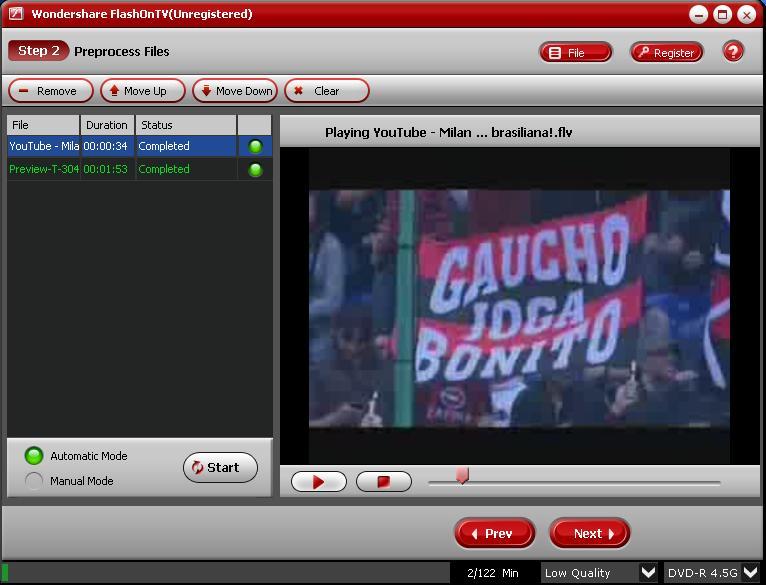Click the 00:00:34 duration cell
This screenshot has width=766, height=585.
pyautogui.click(x=106, y=146)
